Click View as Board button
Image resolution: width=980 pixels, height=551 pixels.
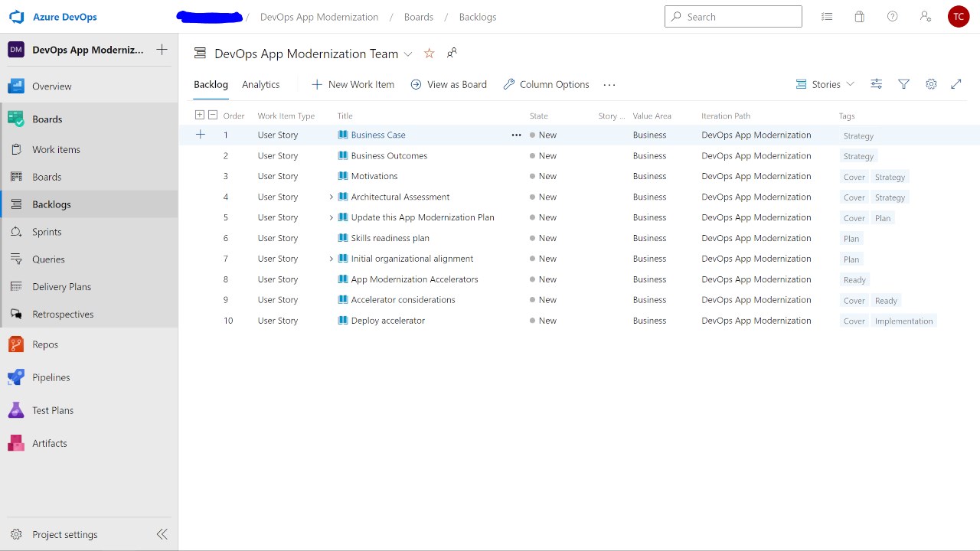[449, 85]
